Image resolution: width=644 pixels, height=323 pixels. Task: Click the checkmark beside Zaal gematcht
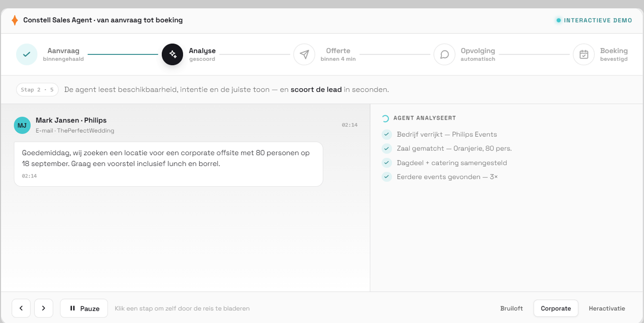coord(387,149)
